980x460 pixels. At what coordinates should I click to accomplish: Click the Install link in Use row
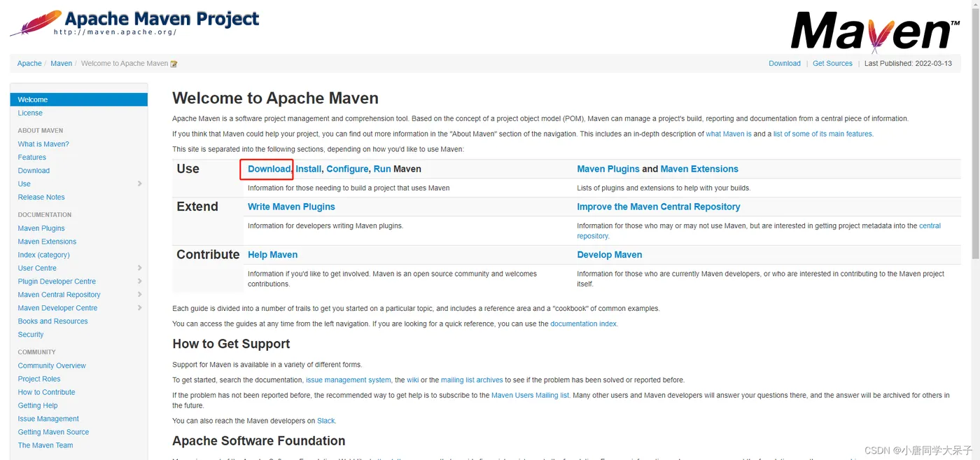click(309, 169)
